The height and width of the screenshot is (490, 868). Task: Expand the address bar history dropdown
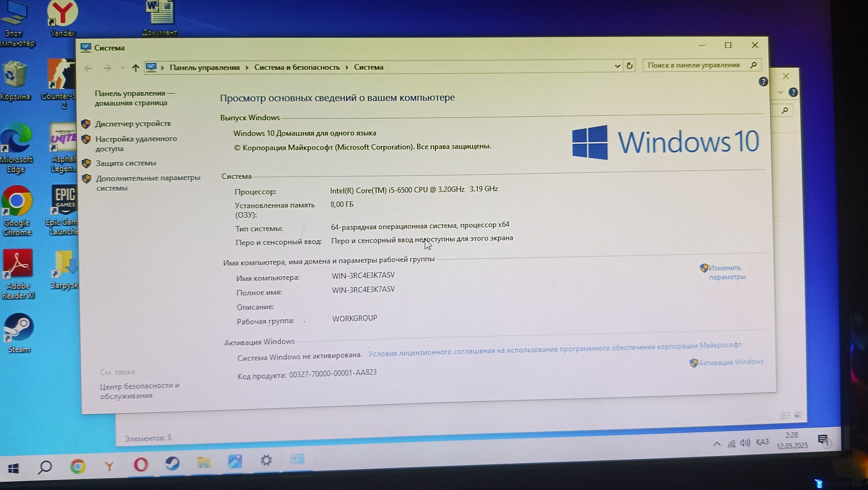point(617,66)
